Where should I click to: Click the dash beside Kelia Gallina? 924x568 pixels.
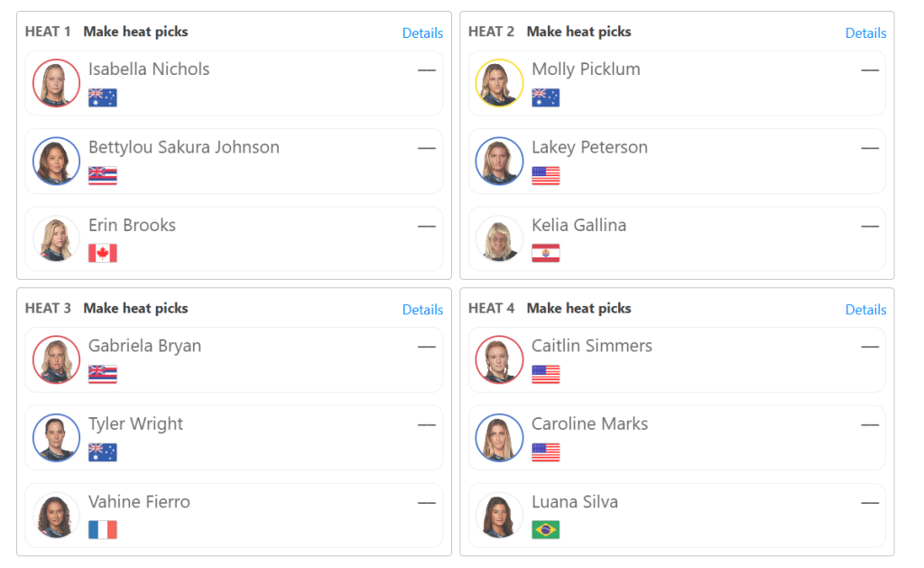point(870,226)
